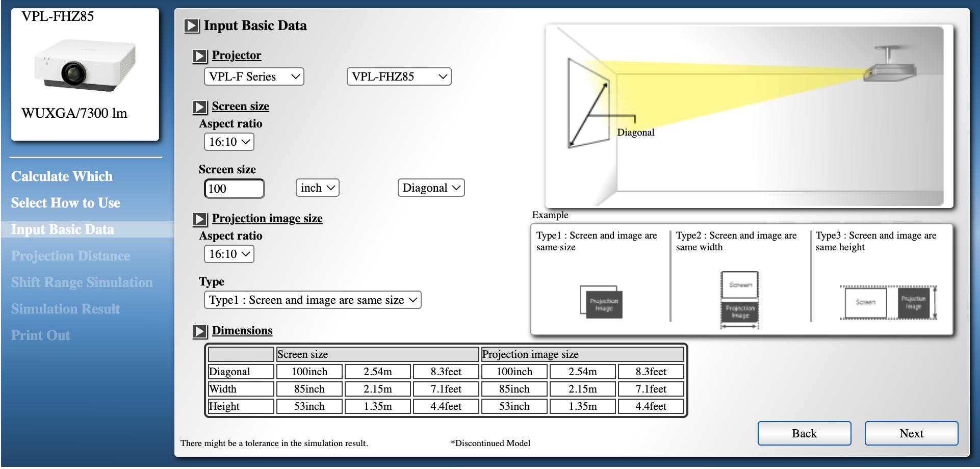Open the screen size aspect ratio dropdown
This screenshot has width=980, height=469.
229,142
